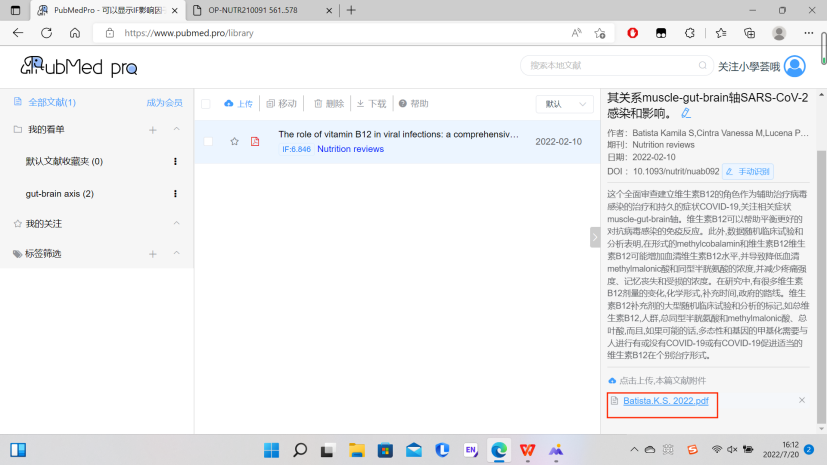Click the IF:6.846 impact factor badge
Image resolution: width=827 pixels, height=465 pixels.
click(x=296, y=149)
